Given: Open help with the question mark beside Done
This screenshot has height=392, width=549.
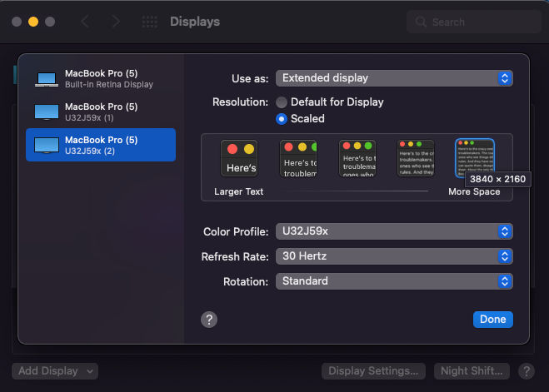Looking at the screenshot, I should (x=209, y=320).
